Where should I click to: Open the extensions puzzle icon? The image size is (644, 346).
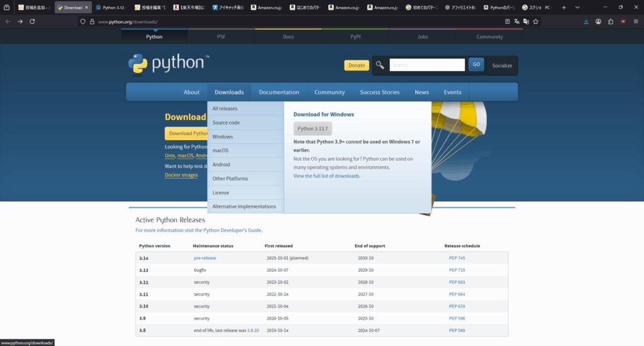611,21
